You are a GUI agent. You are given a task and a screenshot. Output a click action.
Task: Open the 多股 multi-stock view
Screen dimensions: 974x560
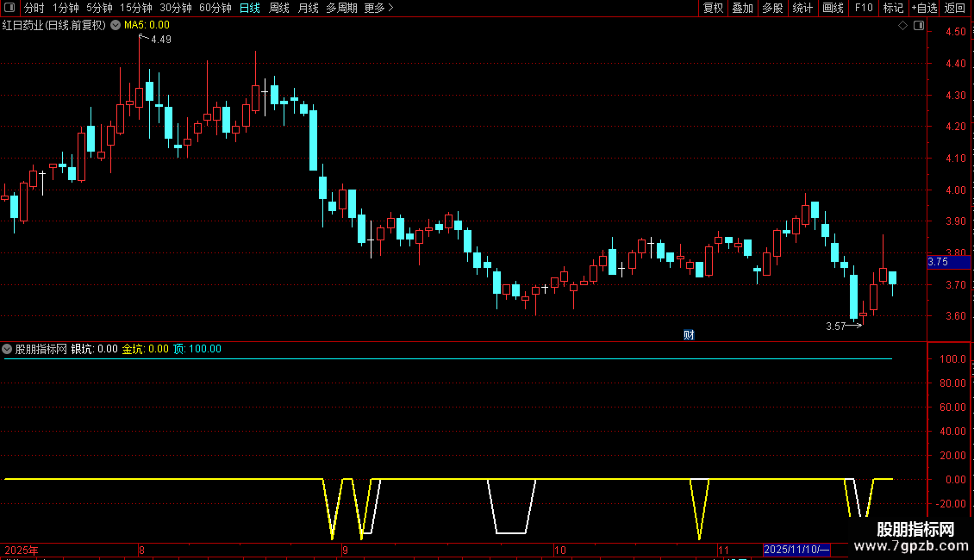[x=773, y=8]
